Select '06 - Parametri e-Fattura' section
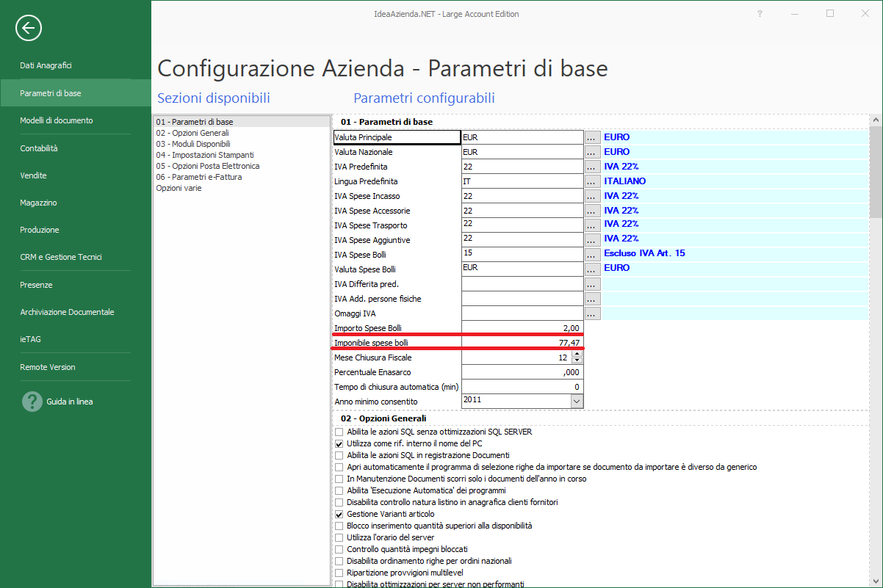The image size is (883, 588). click(x=198, y=177)
